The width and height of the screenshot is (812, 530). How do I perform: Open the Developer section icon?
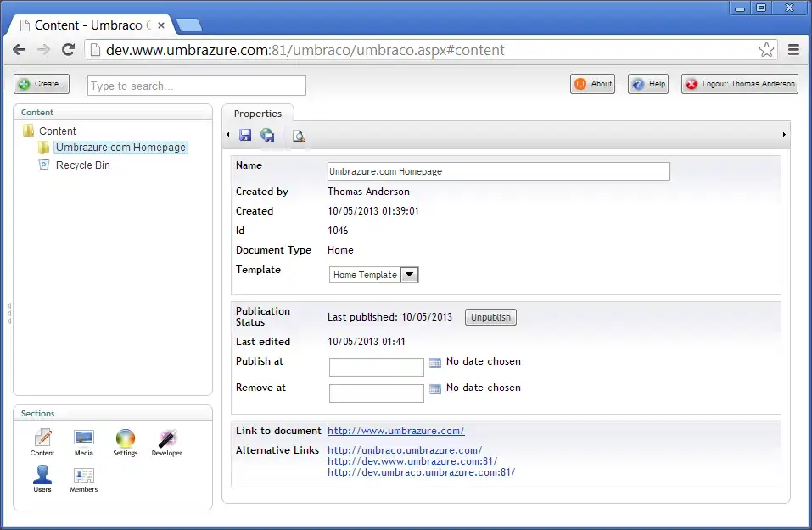click(167, 443)
